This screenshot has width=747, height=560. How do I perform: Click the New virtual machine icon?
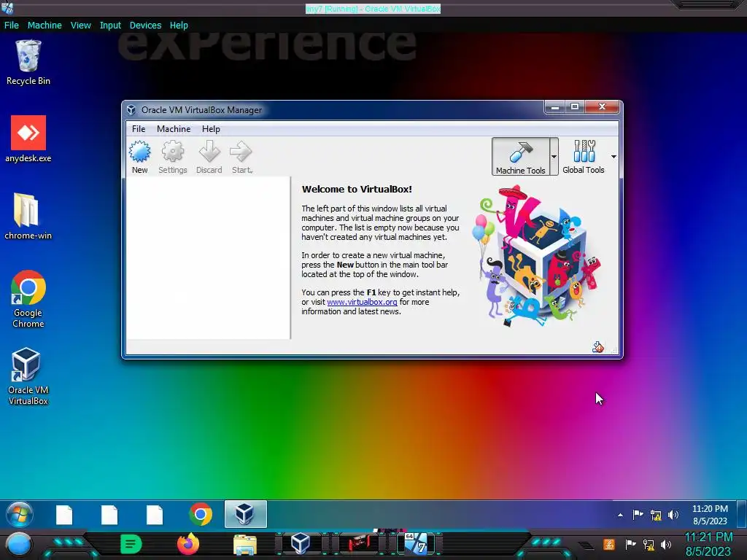click(139, 157)
